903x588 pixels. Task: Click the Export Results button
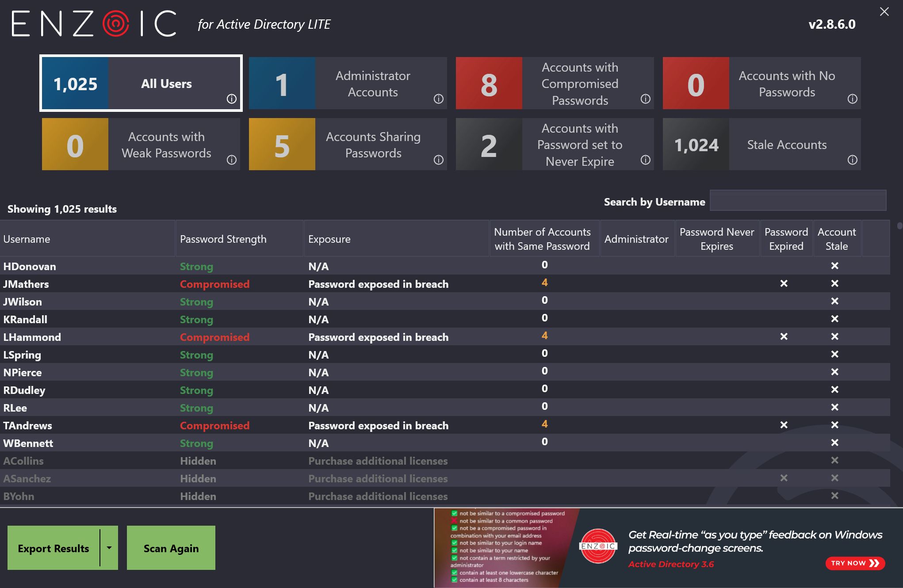point(54,548)
